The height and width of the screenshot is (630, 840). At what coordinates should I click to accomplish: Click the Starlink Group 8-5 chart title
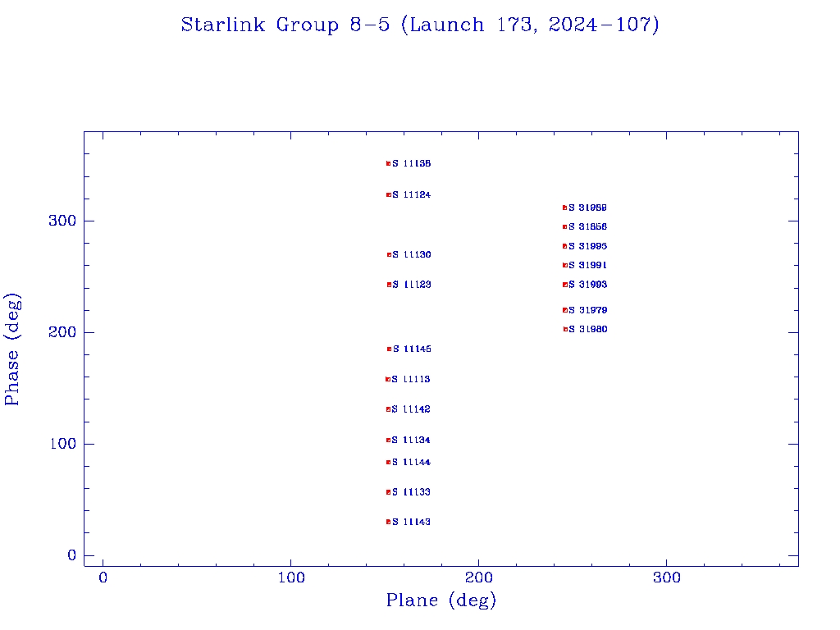(x=420, y=25)
